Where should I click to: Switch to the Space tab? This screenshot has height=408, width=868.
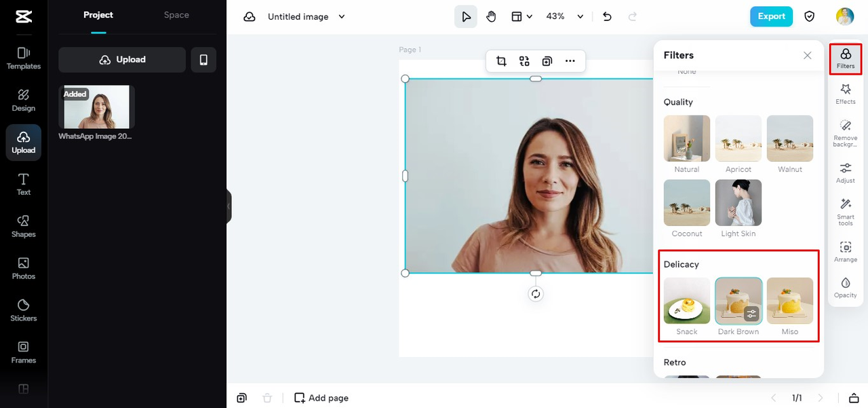pyautogui.click(x=176, y=15)
